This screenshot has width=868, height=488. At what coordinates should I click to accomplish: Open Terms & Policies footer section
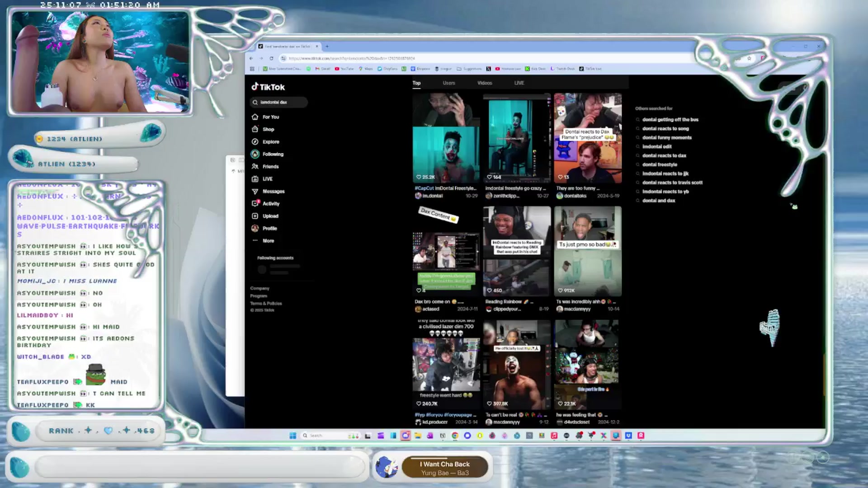pos(266,304)
